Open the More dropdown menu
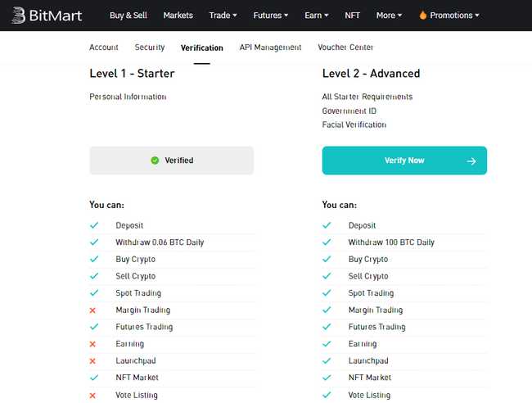Image resolution: width=532 pixels, height=403 pixels. [390, 16]
